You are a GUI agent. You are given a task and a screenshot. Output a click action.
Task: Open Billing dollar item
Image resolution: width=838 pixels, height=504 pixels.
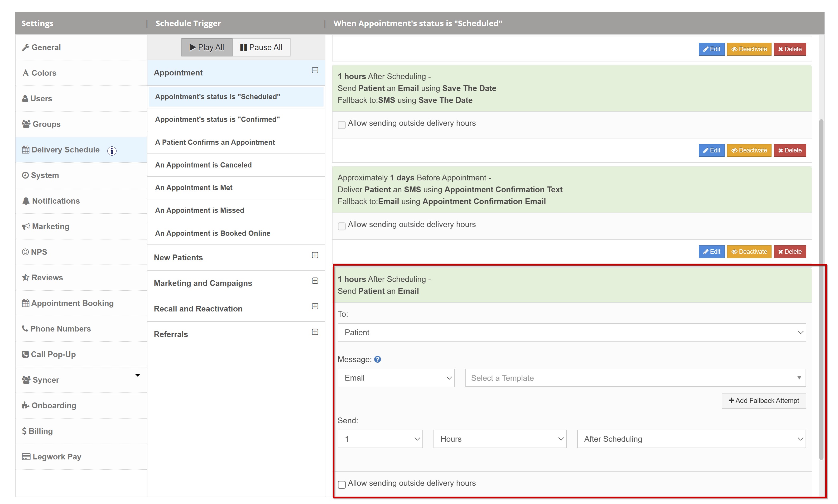coord(81,431)
